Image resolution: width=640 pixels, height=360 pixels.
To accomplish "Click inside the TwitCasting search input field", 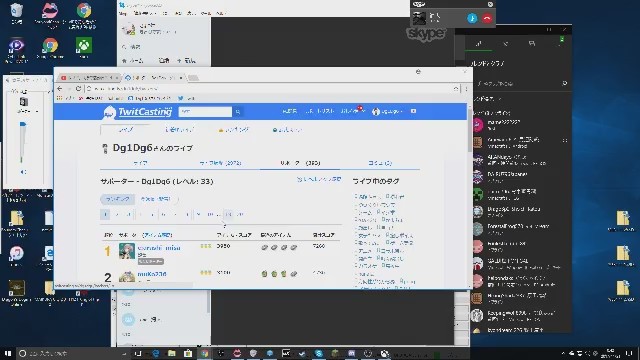I will click(x=206, y=111).
